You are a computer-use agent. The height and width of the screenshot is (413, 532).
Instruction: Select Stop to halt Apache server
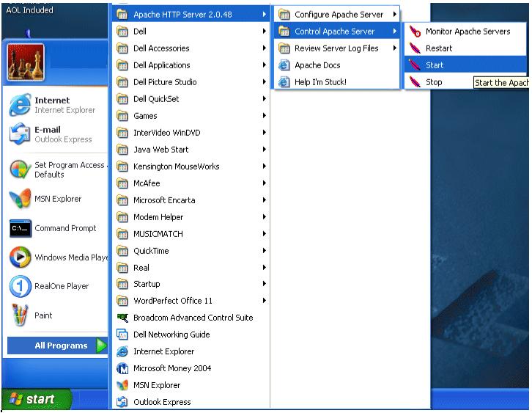pos(434,82)
